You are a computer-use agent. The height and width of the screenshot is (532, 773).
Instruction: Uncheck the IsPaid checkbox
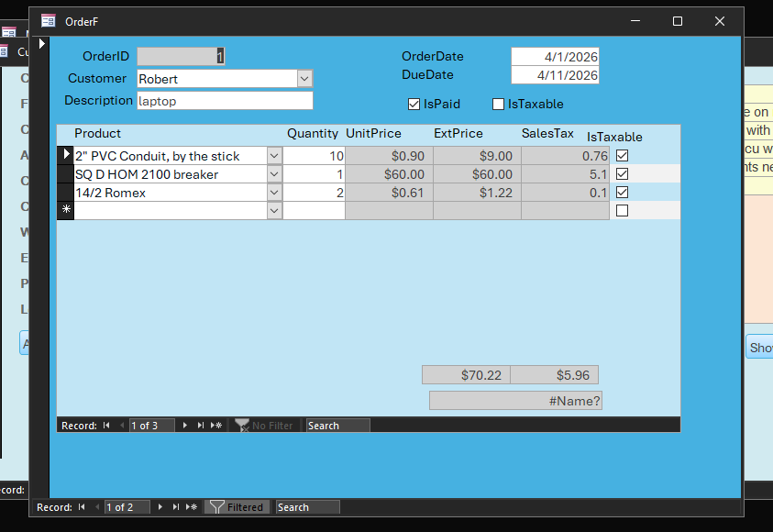[414, 105]
